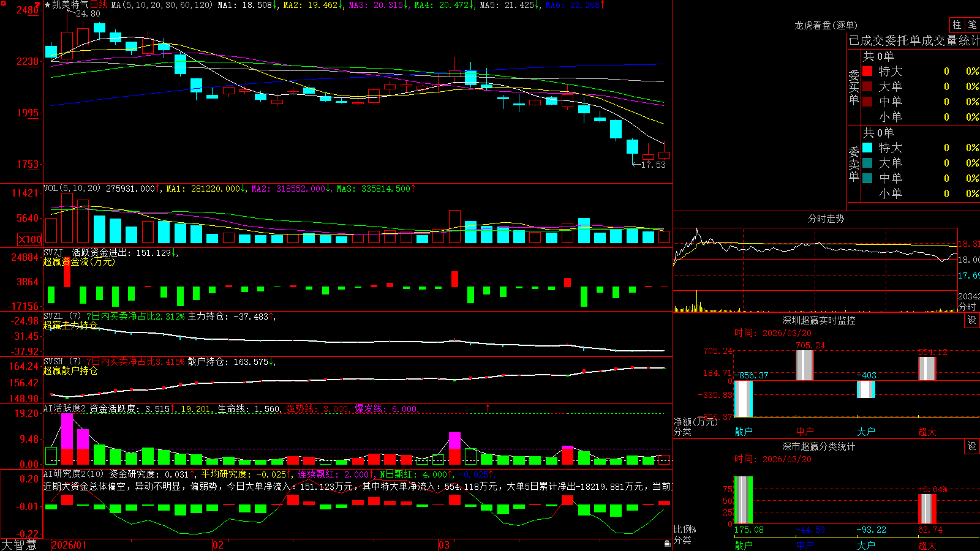The height and width of the screenshot is (551, 980).
Task: Click the green 散户 bar in 分类统计
Action: [x=744, y=500]
